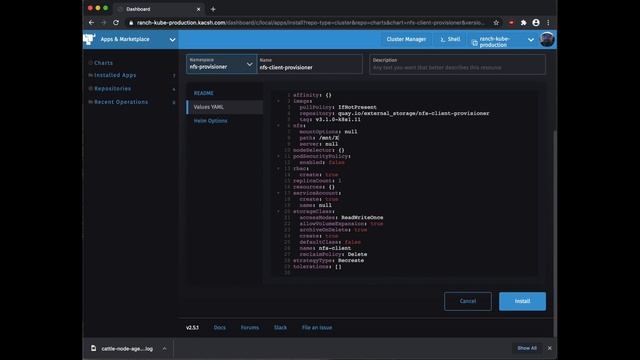Image resolution: width=640 pixels, height=360 pixels.
Task: Collapse the image section in YAML
Action: [279, 101]
